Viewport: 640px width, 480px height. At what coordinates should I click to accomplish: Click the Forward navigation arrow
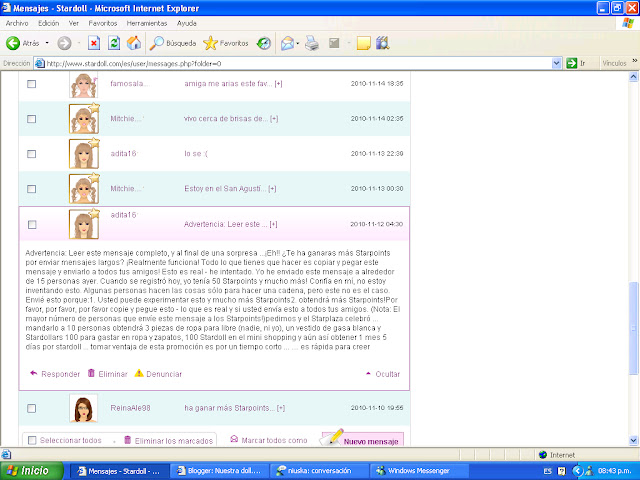[x=64, y=43]
